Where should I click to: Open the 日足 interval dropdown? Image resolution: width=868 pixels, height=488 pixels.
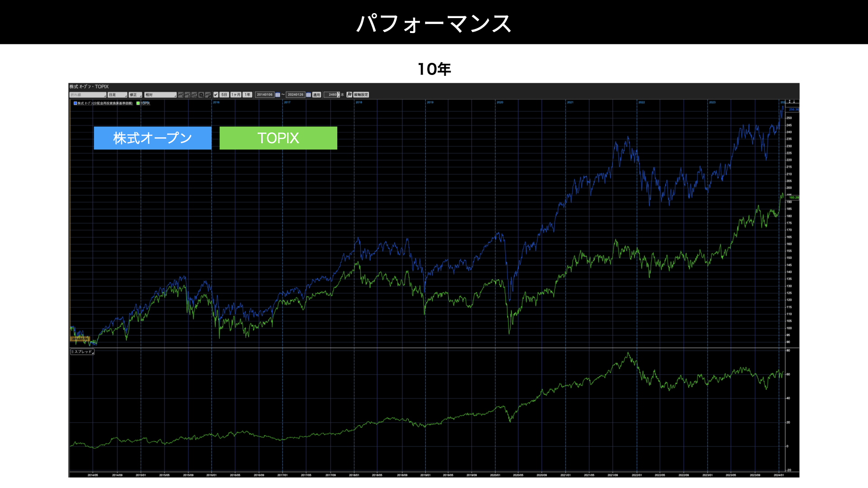[117, 95]
